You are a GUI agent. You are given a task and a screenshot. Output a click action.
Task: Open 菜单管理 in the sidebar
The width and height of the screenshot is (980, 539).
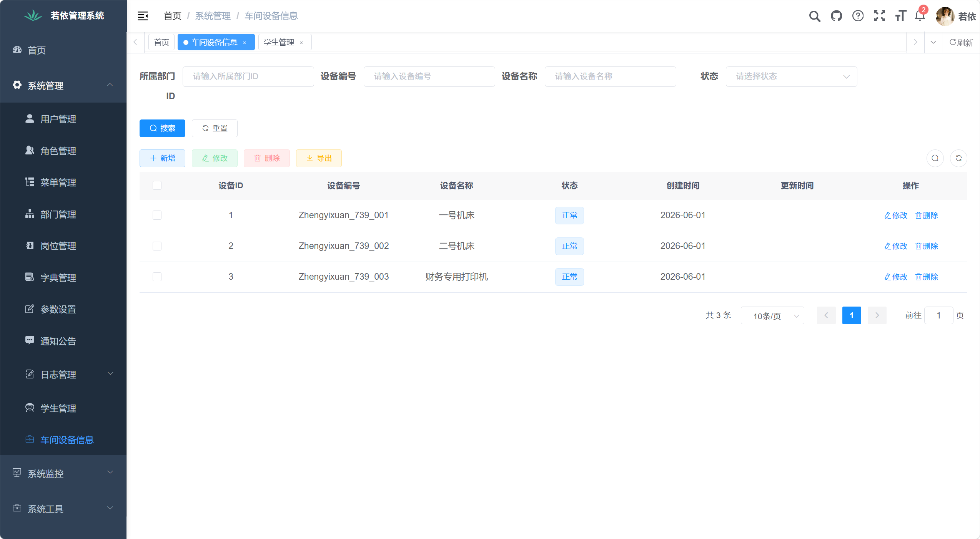click(x=63, y=182)
